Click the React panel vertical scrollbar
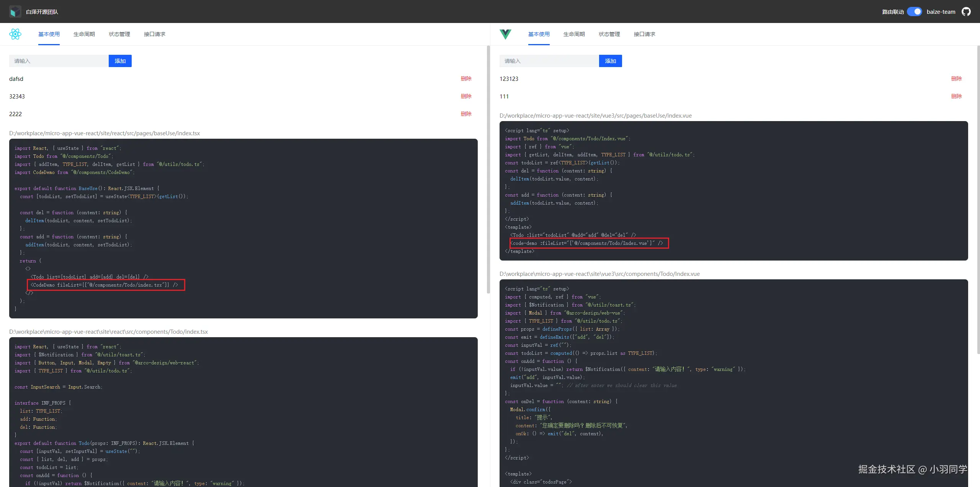The width and height of the screenshot is (980, 487). tap(488, 169)
